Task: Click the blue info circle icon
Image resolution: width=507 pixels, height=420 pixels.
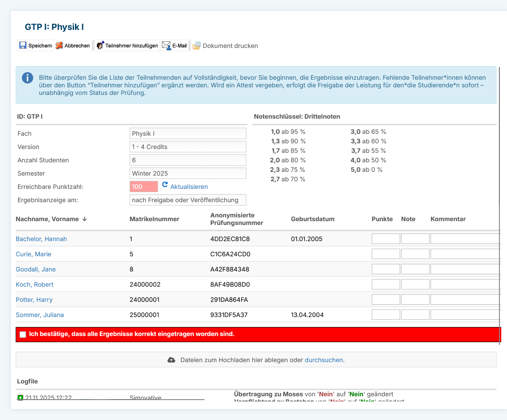Action: (28, 78)
